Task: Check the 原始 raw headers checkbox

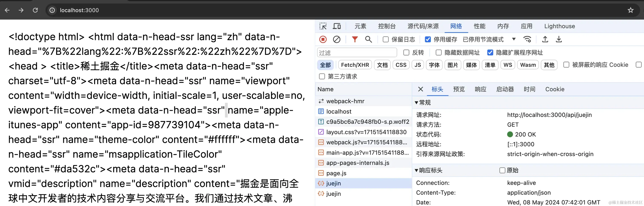Action: (x=502, y=170)
